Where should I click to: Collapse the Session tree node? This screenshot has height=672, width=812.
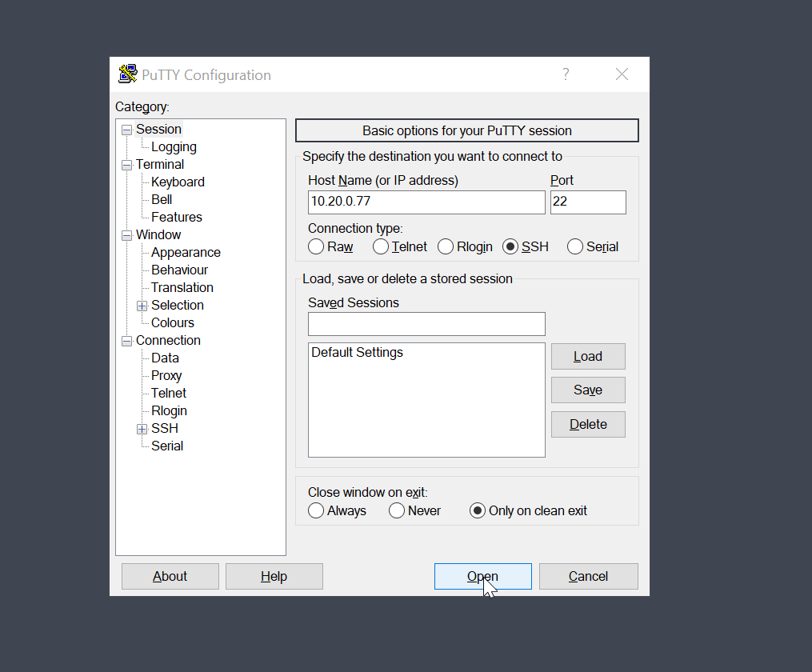(x=127, y=130)
